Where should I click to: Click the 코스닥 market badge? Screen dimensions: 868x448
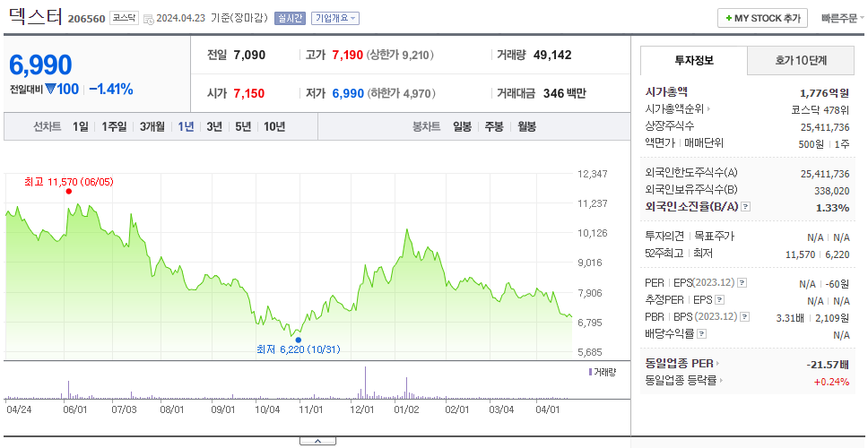[124, 18]
